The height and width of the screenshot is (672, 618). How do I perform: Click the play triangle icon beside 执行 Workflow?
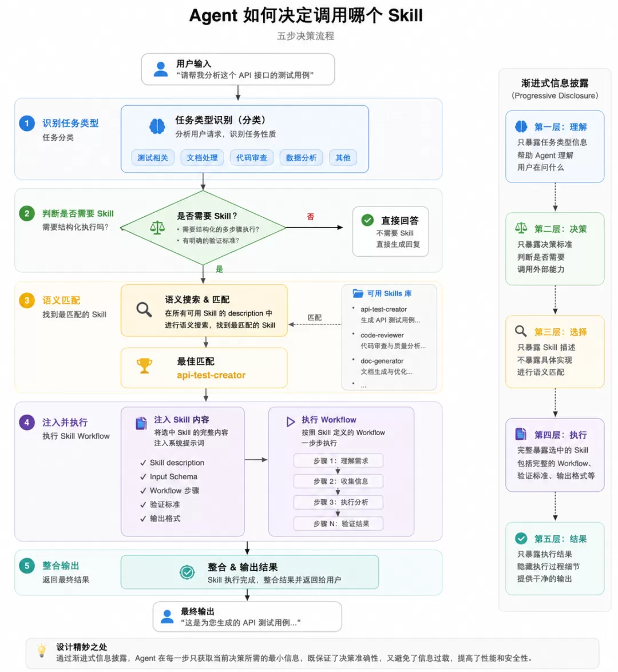point(290,422)
